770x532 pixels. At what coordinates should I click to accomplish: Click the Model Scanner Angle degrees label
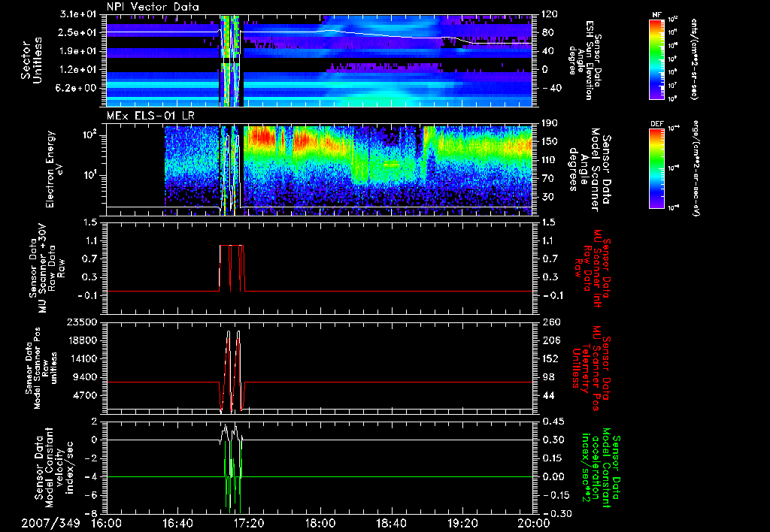click(x=590, y=170)
